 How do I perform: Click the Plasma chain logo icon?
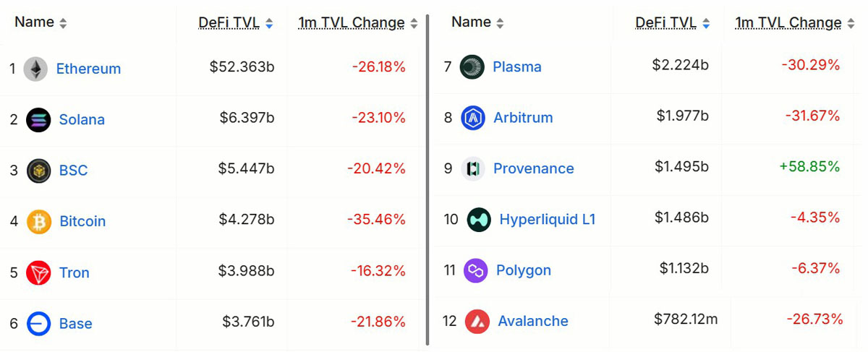click(x=472, y=66)
